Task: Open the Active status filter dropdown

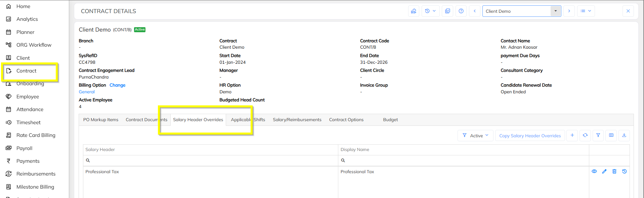Action: point(475,136)
